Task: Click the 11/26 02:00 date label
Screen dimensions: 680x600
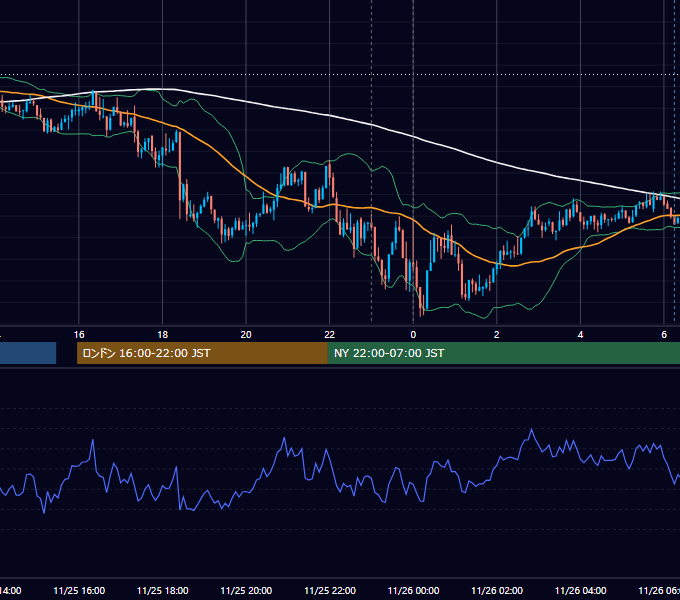Action: coord(497,590)
